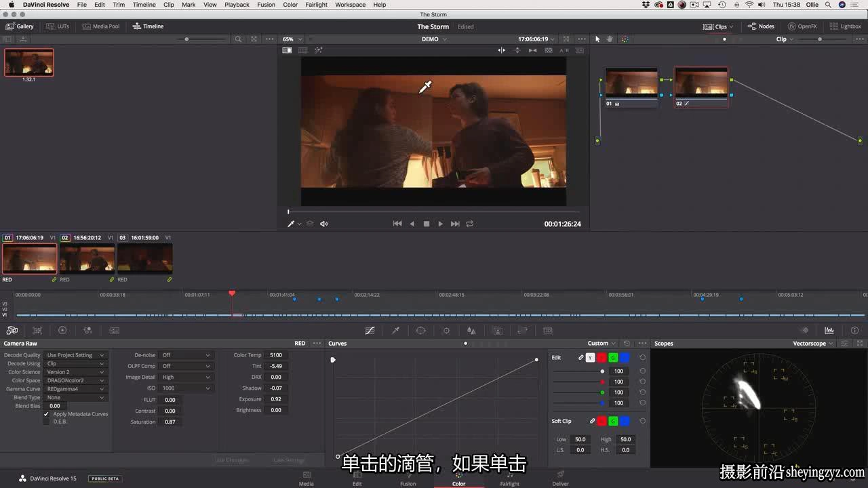Open the Keyframes panel icon

coord(805,330)
